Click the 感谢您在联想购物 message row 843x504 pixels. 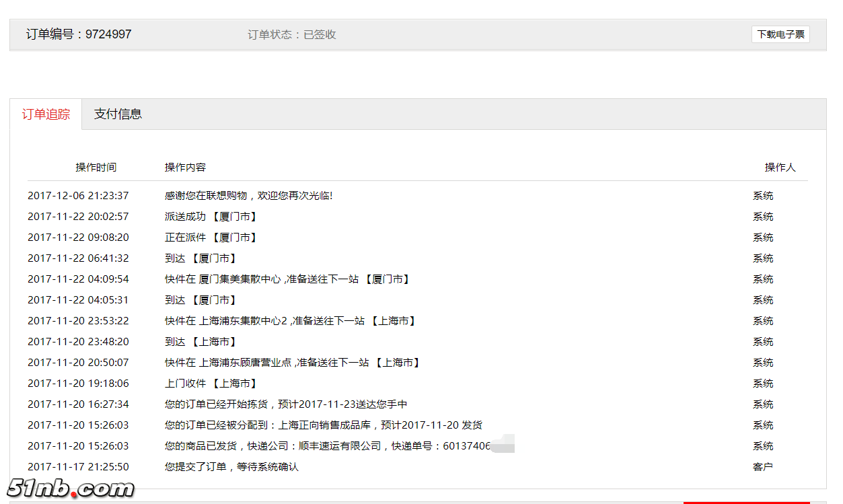tap(248, 196)
